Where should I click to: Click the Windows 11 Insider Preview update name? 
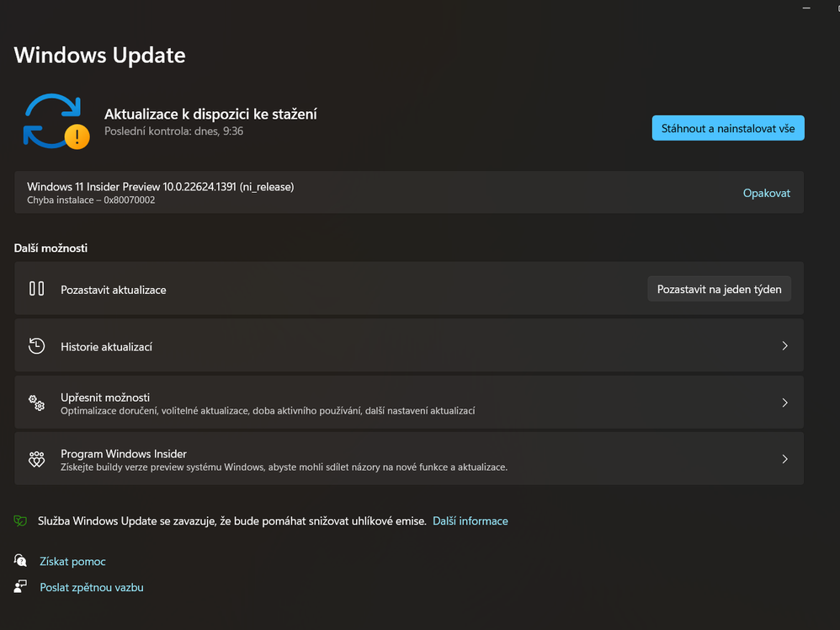160,187
